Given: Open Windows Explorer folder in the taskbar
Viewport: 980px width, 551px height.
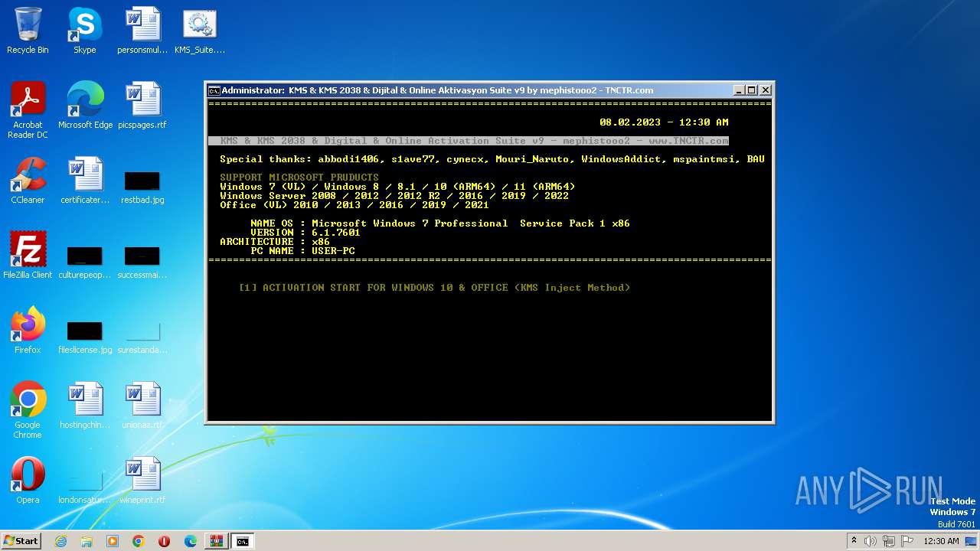Looking at the screenshot, I should coord(87,541).
